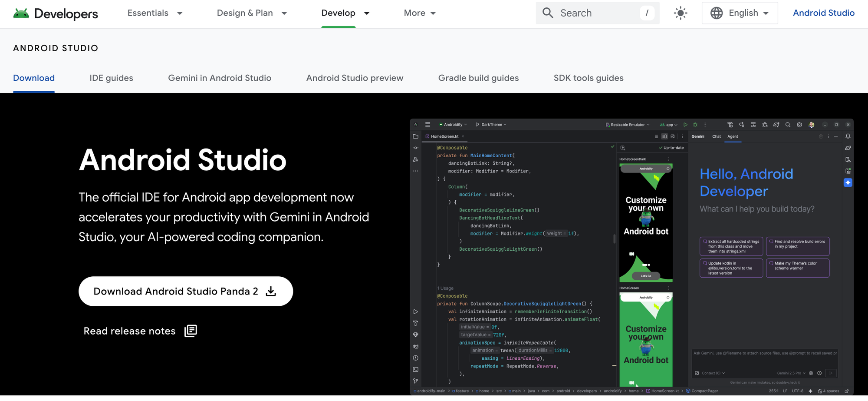868x401 pixels.
Task: Show more tool windows ellipsis in the left sidebar
Action: (415, 171)
